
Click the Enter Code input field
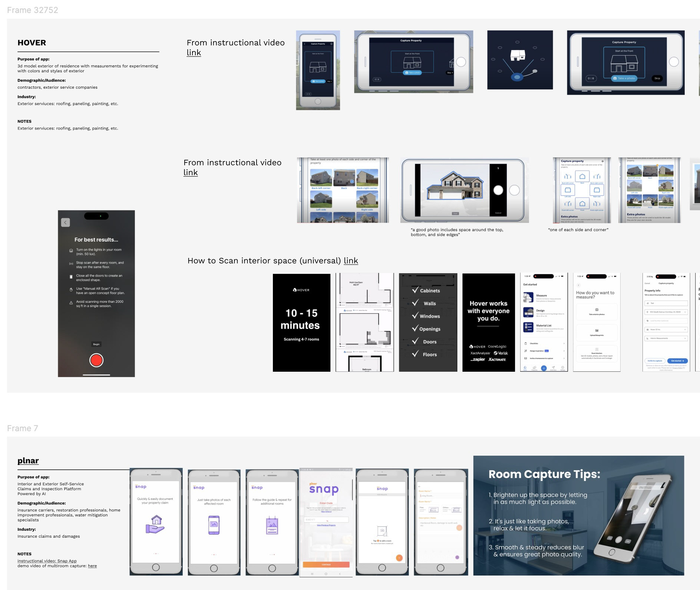(326, 519)
